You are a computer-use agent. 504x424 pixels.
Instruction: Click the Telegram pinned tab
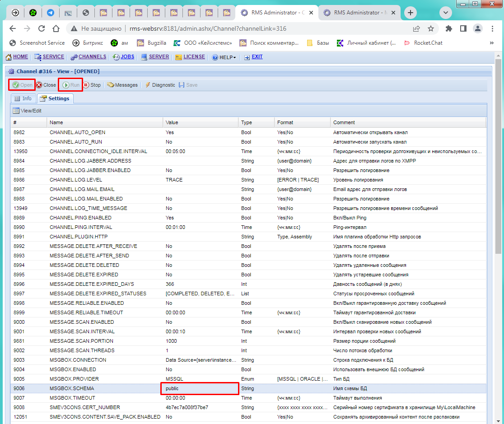pyautogui.click(x=51, y=13)
